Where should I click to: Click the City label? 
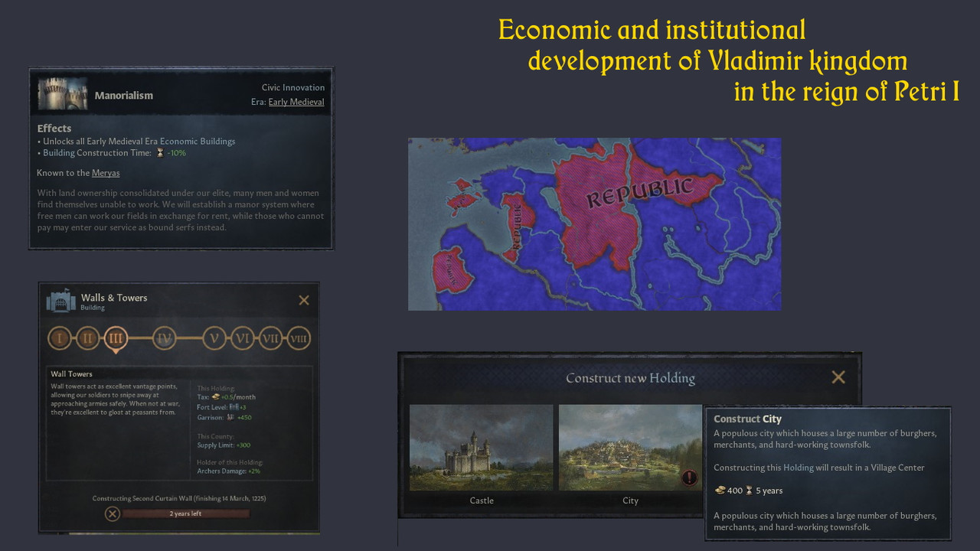click(x=630, y=500)
